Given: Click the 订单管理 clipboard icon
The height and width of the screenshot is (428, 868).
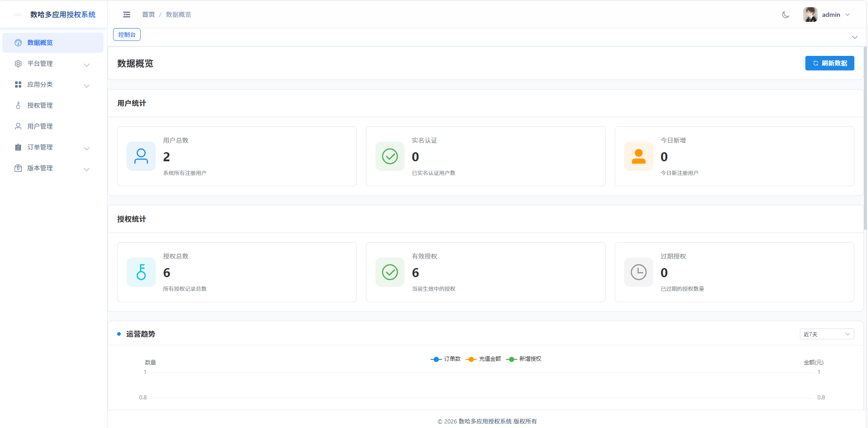Looking at the screenshot, I should (18, 147).
